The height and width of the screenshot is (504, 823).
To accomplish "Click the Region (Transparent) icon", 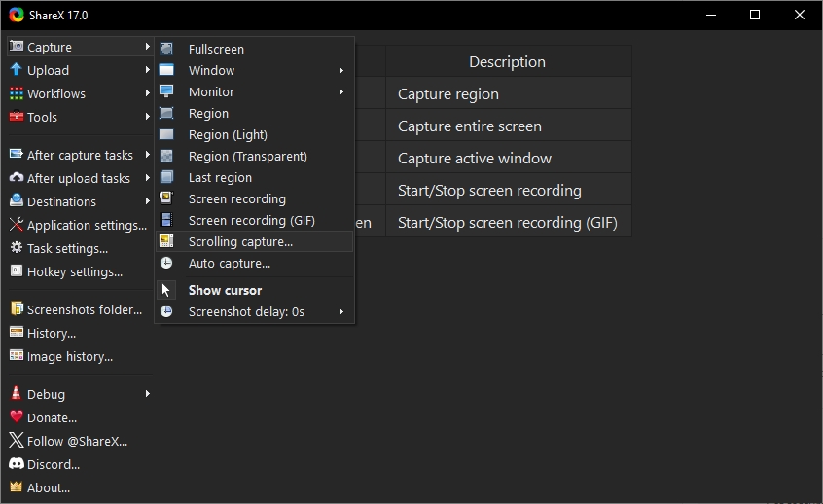I will coord(166,156).
